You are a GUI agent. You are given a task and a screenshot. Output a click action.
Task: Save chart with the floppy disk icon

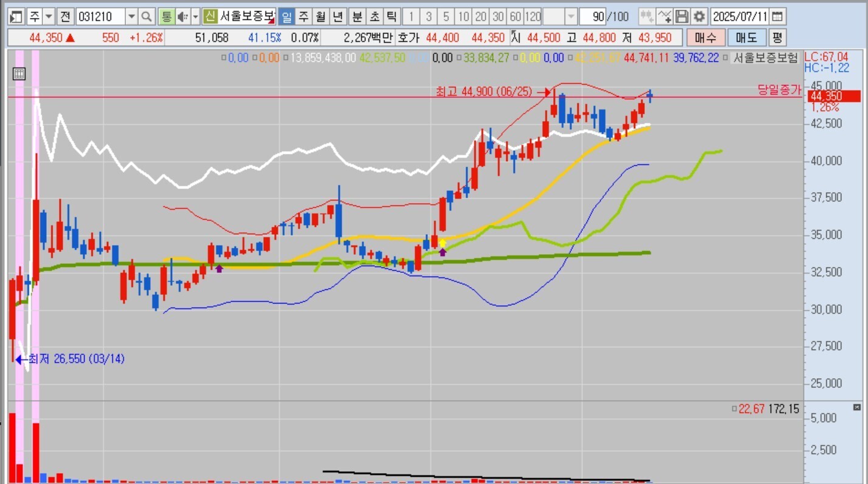(682, 16)
